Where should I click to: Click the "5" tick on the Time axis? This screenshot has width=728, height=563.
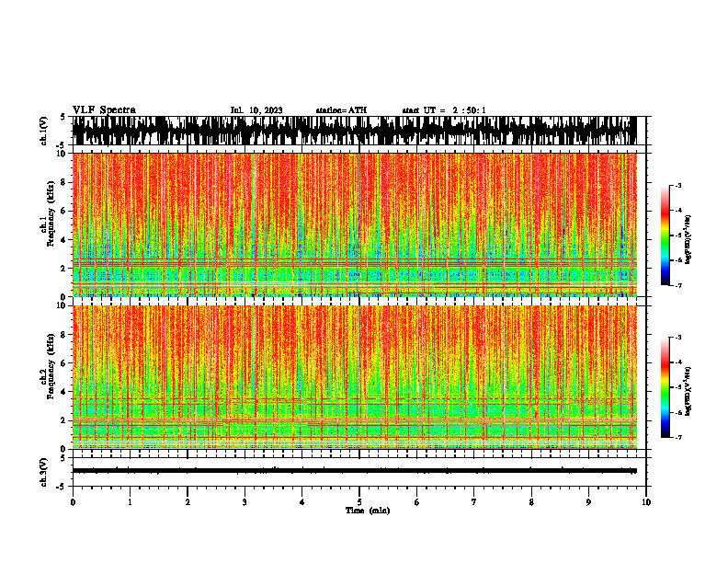[359, 502]
